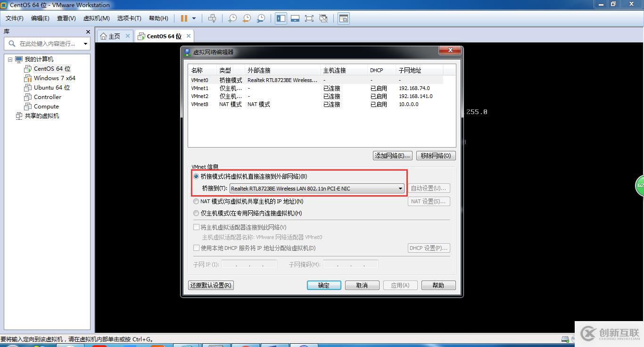Viewport: 644px width, 347px height.
Task: Click the library search input field
Action: click(x=47, y=43)
